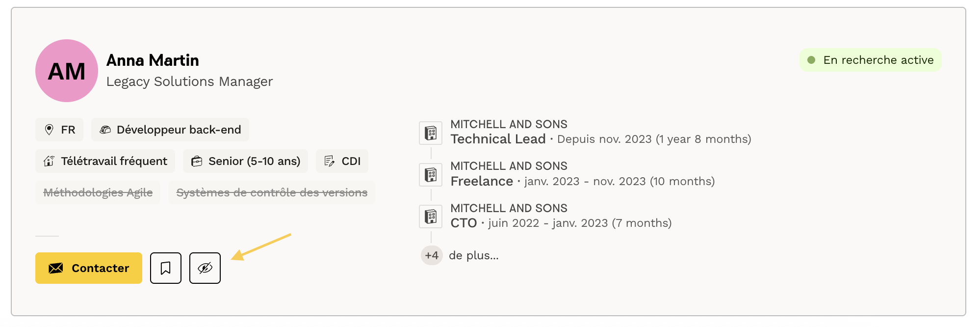
Task: Select the struck-through Méthodologies Agile tag
Action: pos(98,192)
